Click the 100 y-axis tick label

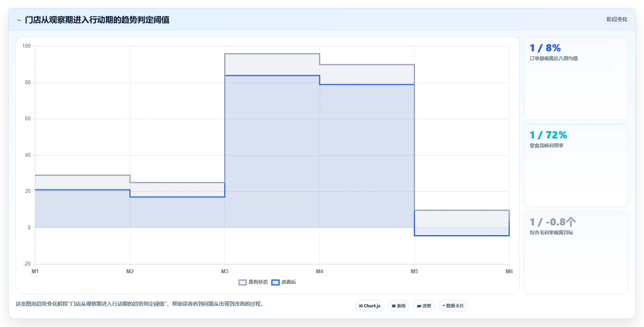[26, 46]
